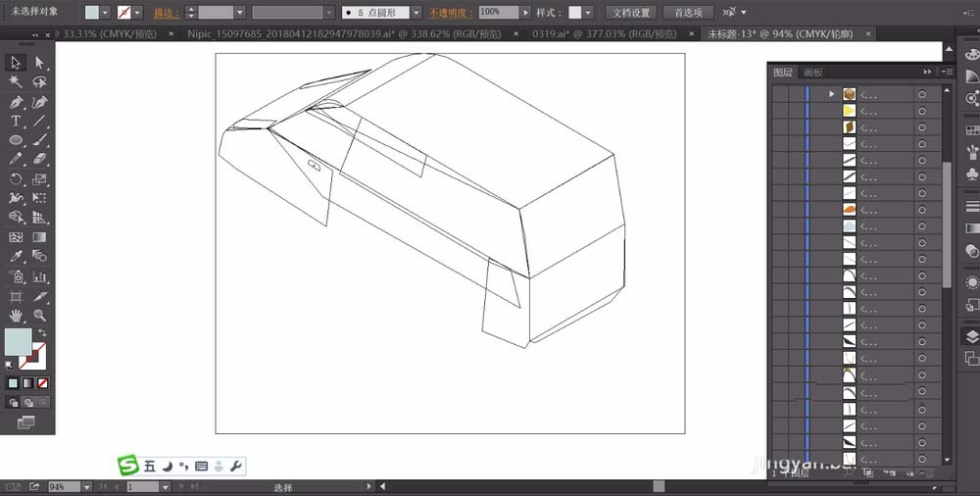Image resolution: width=980 pixels, height=496 pixels.
Task: Open the opacity 100% slider arrow
Action: tap(525, 13)
